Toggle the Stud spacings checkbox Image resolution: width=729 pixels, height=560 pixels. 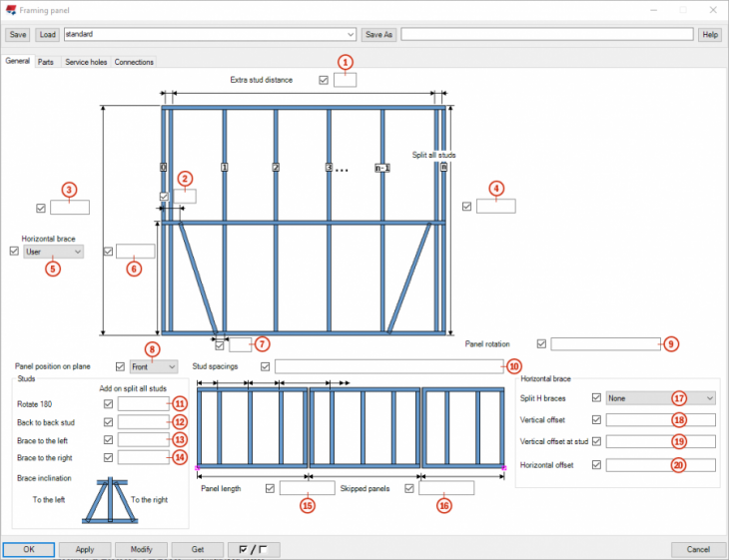[x=265, y=366]
